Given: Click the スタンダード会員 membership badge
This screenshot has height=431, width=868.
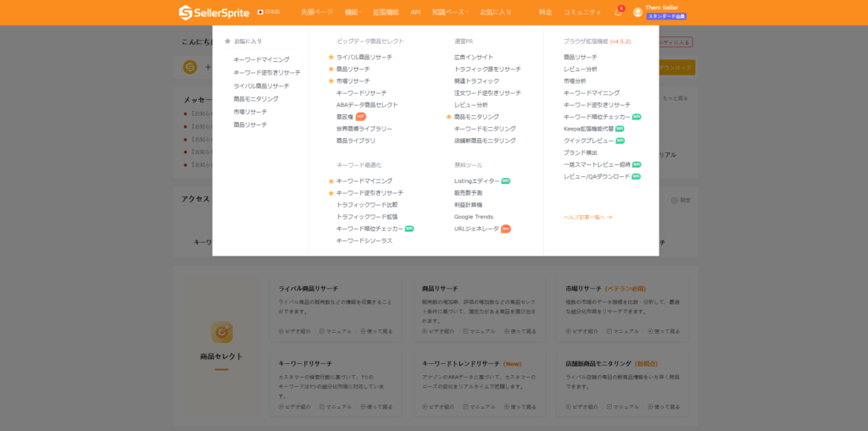Looking at the screenshot, I should [666, 17].
